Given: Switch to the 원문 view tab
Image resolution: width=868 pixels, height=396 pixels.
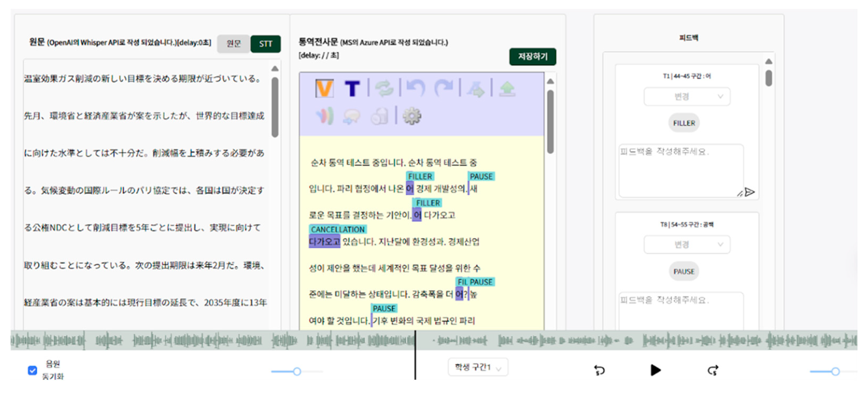Looking at the screenshot, I should 233,43.
